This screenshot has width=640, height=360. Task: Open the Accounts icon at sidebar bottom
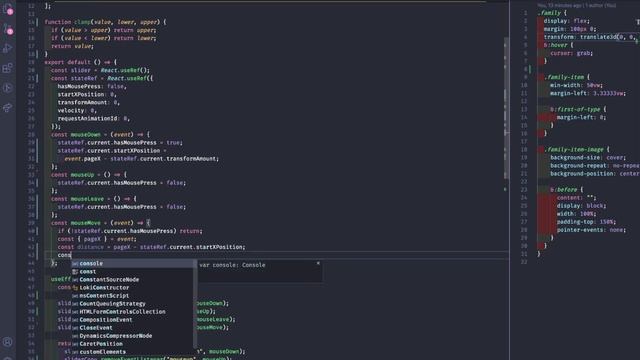click(x=7, y=342)
